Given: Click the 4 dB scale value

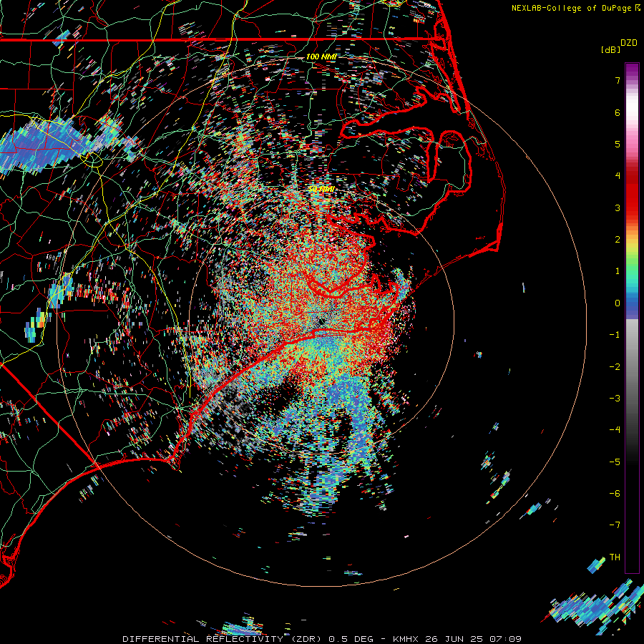Looking at the screenshot, I should pos(618,176).
